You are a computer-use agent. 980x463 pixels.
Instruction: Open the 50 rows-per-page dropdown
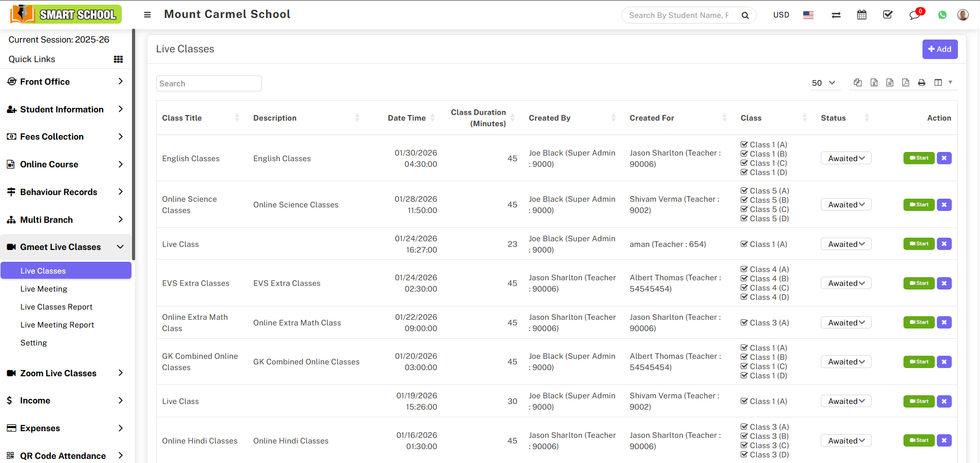(823, 83)
